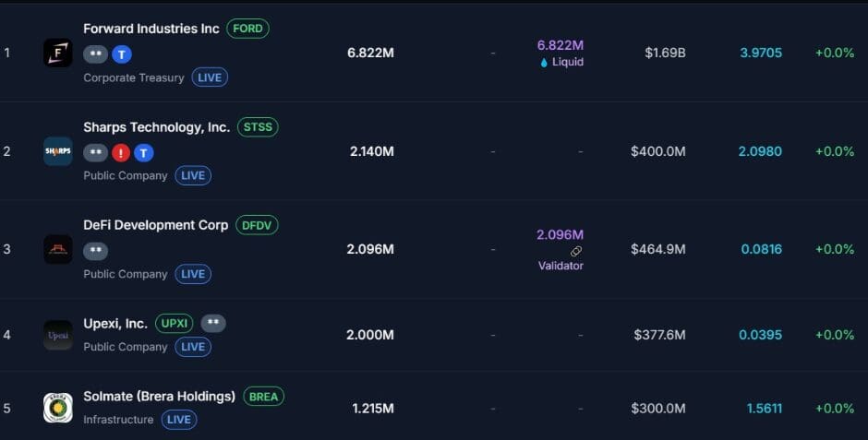
Task: Click the FORD ticker tag
Action: point(247,29)
